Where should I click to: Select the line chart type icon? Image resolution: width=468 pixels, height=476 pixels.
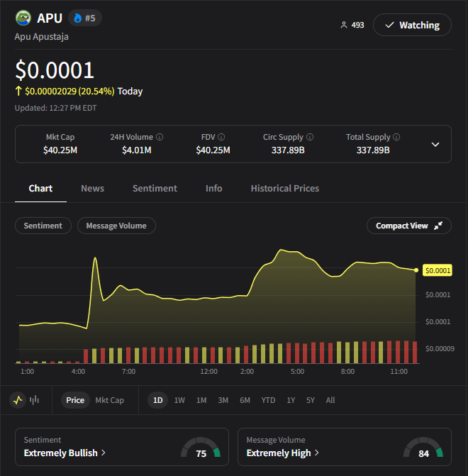18,400
